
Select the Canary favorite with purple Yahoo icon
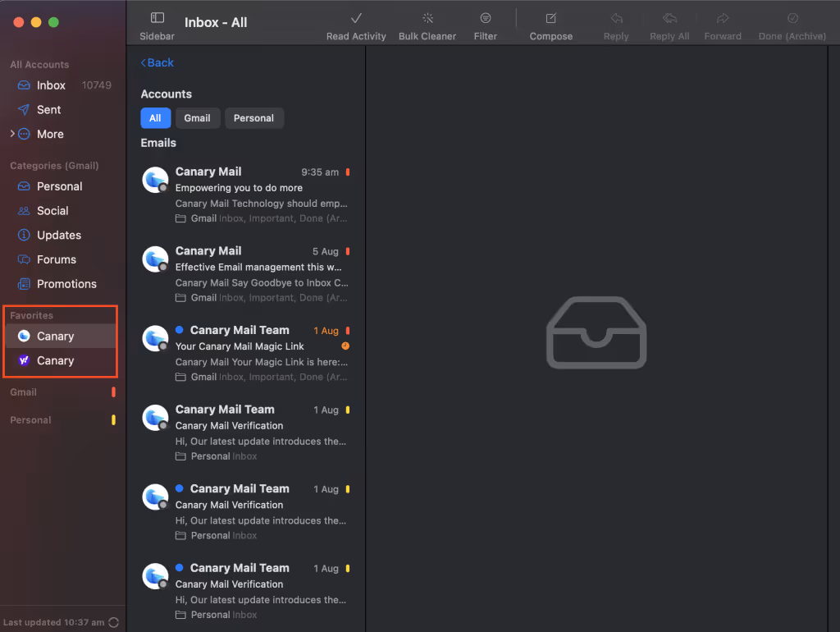(x=61, y=361)
